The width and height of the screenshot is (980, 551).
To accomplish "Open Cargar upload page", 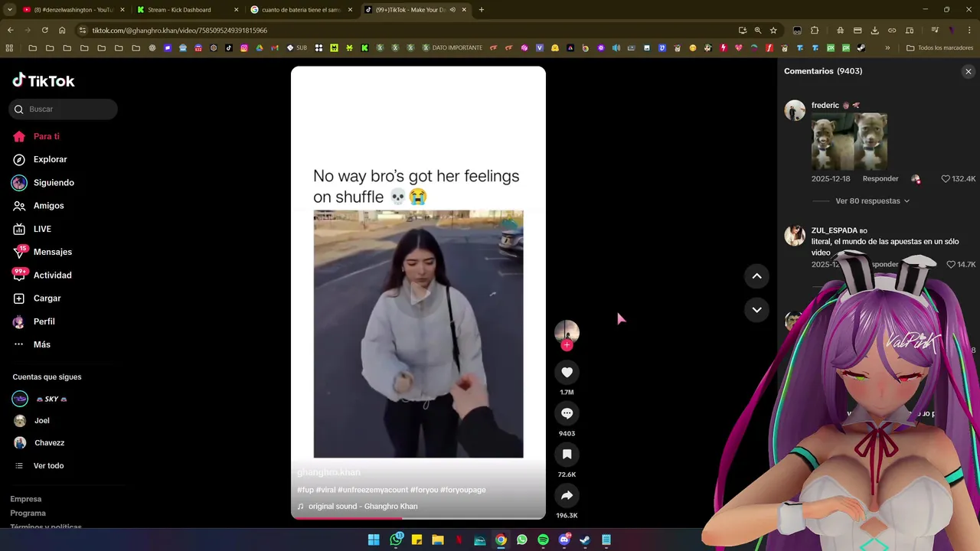I will point(37,298).
